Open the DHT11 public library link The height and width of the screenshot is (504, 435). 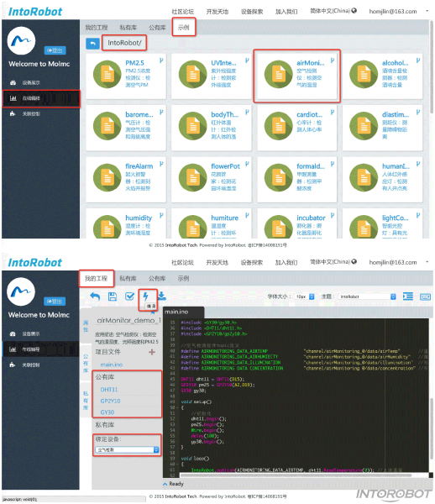[109, 390]
